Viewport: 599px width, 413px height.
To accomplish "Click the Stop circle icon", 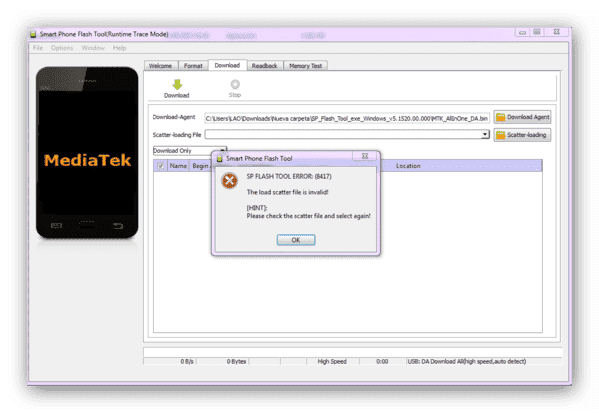I will (235, 84).
